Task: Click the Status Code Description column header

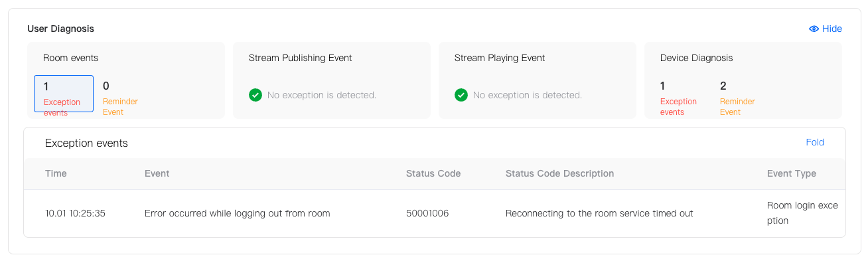Action: point(559,173)
